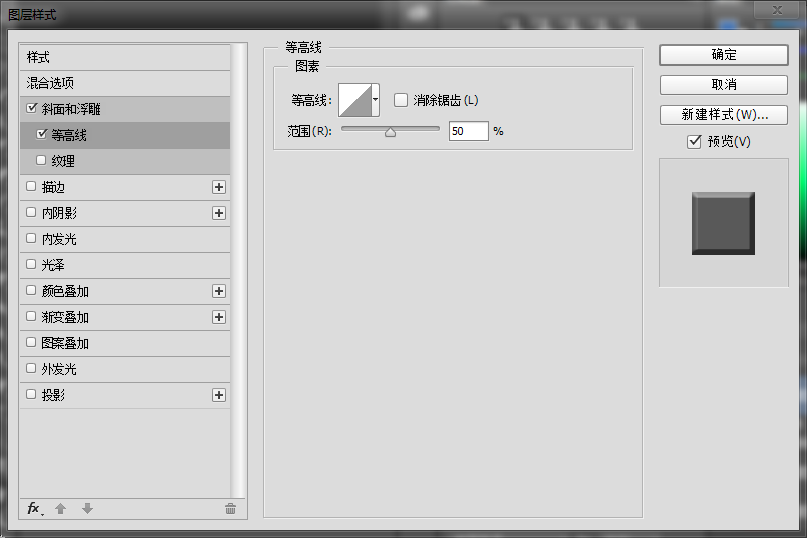Enable the 消除锯齿 checkbox
The height and width of the screenshot is (538, 807).
pos(401,100)
